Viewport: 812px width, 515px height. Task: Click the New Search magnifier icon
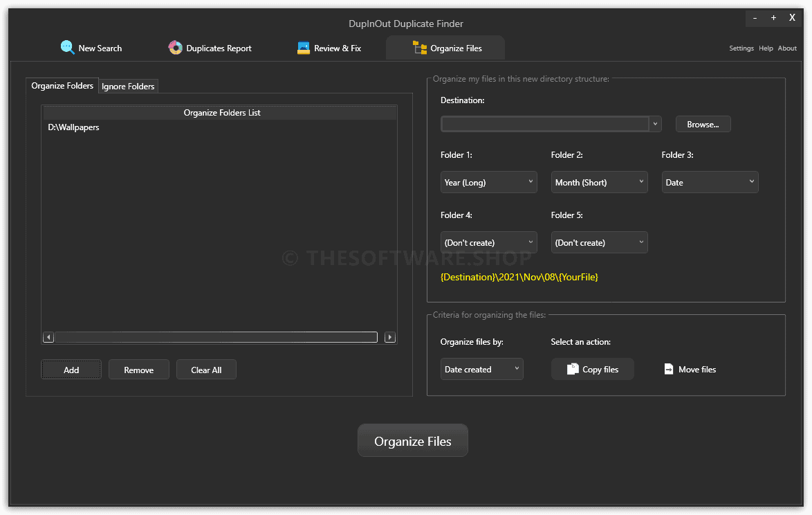pyautogui.click(x=67, y=48)
